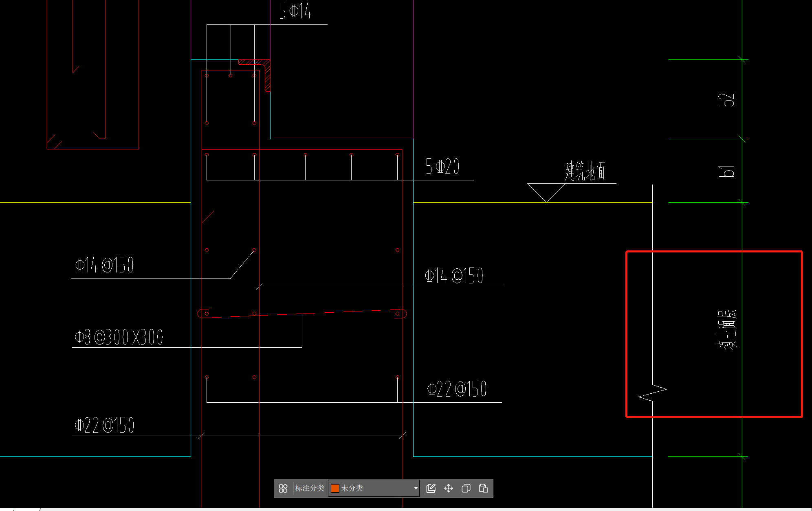The width and height of the screenshot is (812, 511).
Task: Click the 建筑地面 elevation text
Action: [x=585, y=171]
